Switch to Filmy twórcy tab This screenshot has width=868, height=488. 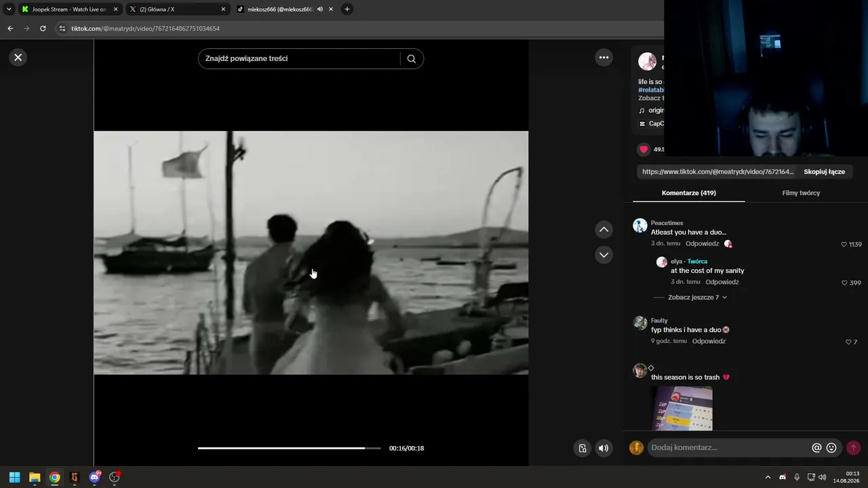[x=801, y=193]
